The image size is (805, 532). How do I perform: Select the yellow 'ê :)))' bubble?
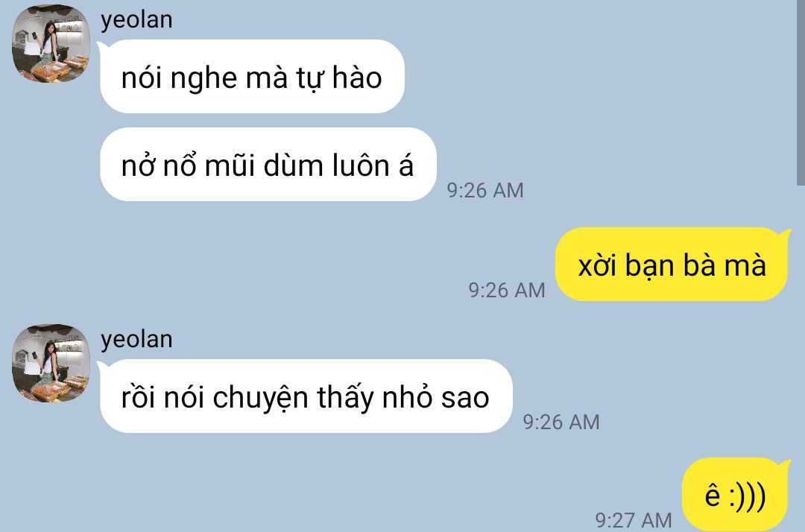[x=736, y=495]
